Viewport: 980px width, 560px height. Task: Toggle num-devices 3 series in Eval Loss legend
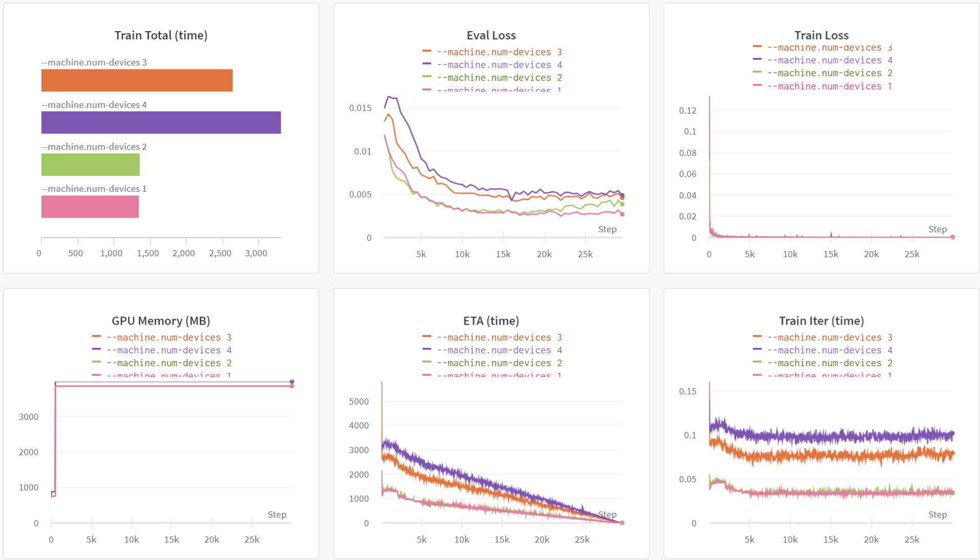tap(499, 52)
